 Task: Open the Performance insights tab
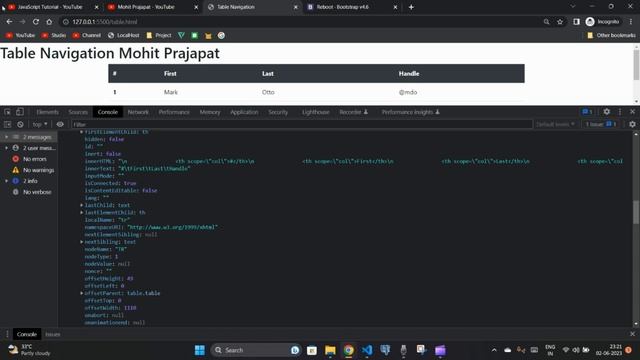click(410, 112)
